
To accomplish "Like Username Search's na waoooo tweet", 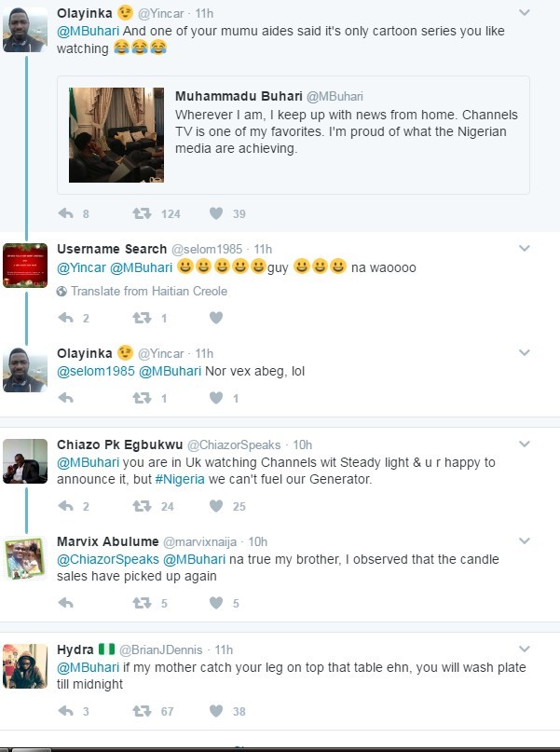I will pyautogui.click(x=216, y=318).
